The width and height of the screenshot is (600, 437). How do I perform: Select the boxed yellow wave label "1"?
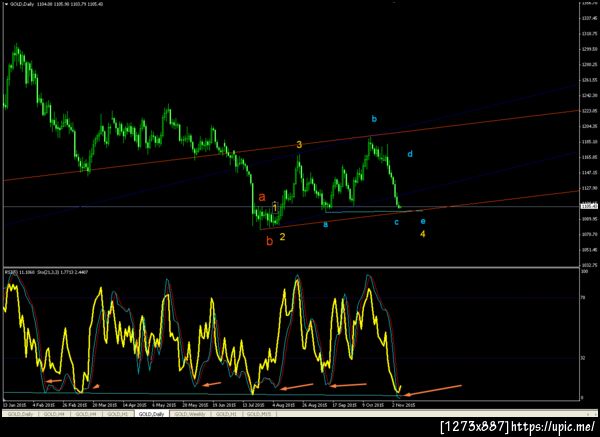click(x=275, y=207)
